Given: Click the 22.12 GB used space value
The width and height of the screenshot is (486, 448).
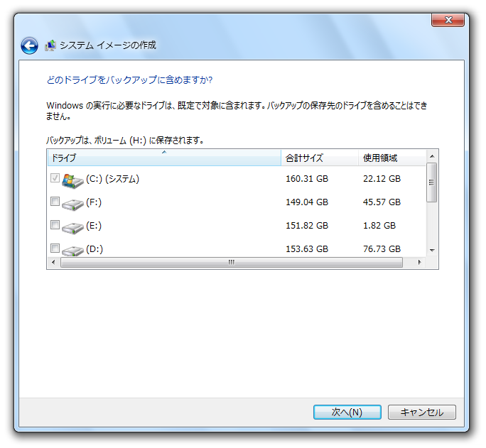Looking at the screenshot, I should pos(382,179).
